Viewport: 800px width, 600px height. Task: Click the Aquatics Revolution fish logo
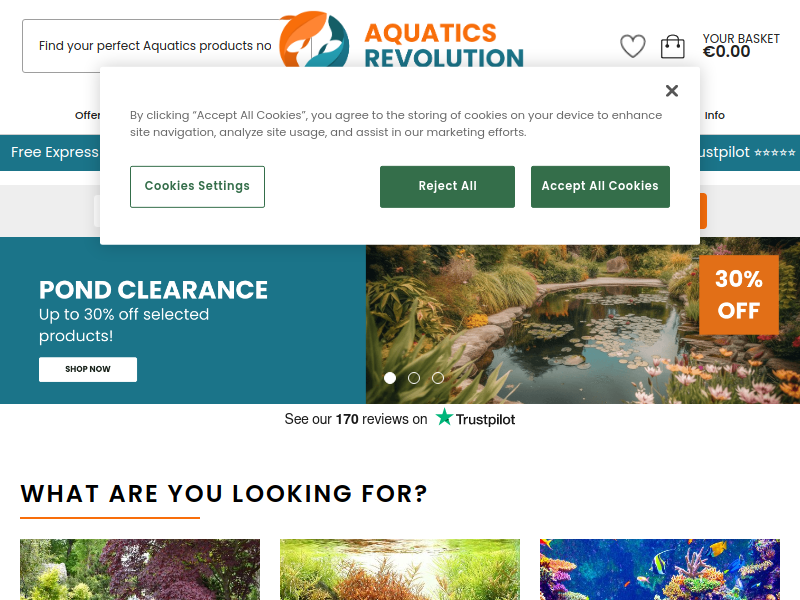coord(314,39)
